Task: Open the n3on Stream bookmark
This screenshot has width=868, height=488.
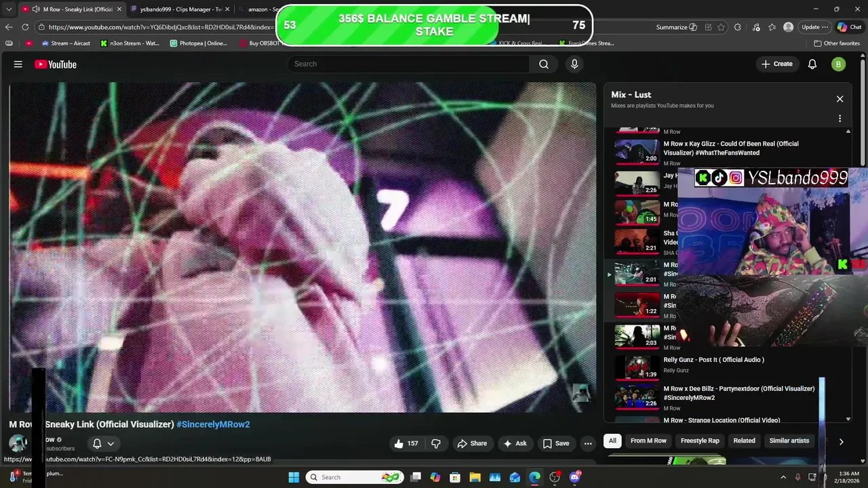Action: click(130, 43)
